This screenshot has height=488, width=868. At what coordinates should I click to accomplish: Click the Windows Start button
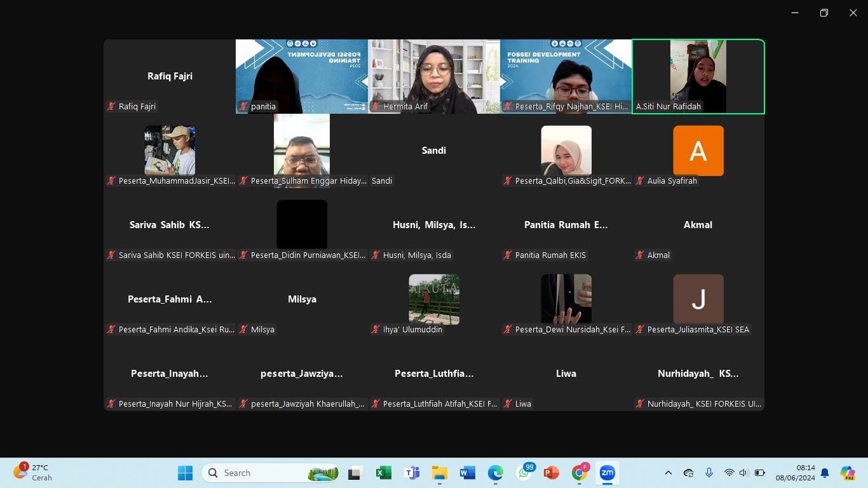point(185,473)
